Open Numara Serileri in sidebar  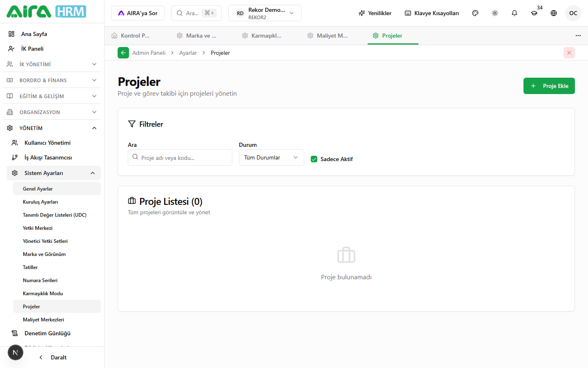[x=57, y=280]
